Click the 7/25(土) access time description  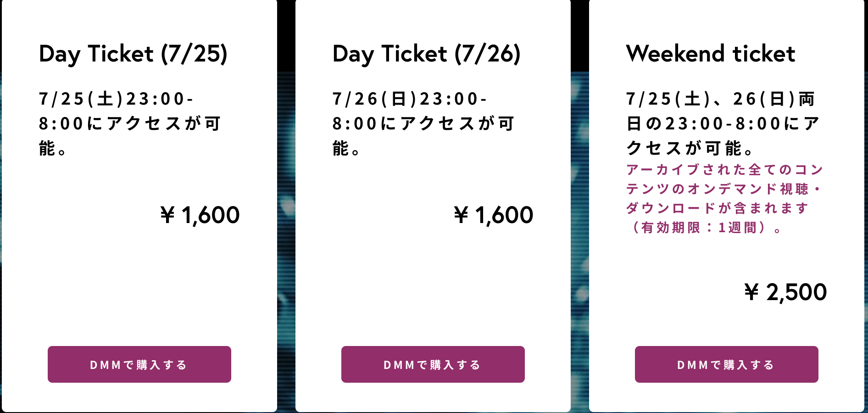(130, 123)
